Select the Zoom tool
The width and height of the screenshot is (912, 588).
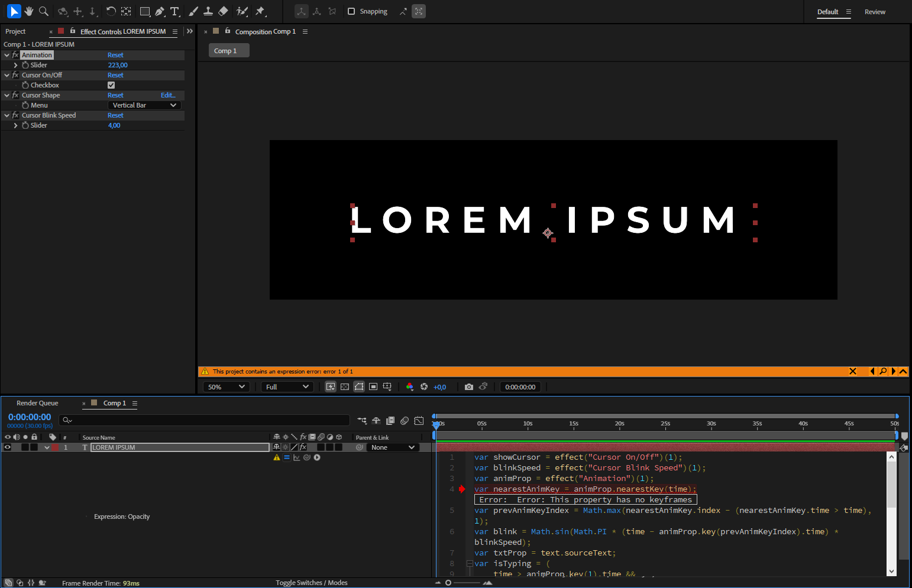tap(44, 11)
